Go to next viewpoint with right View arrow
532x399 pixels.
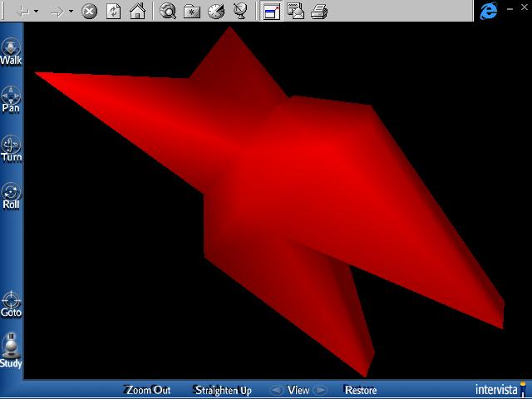pos(320,390)
